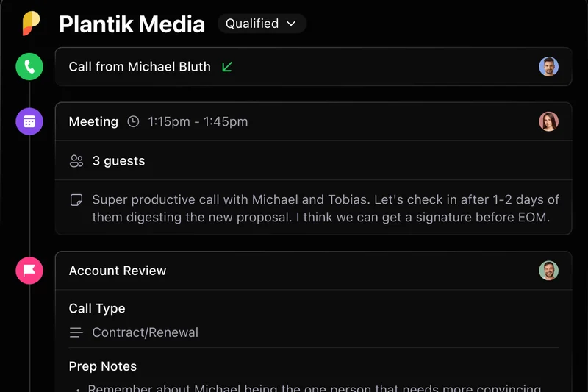Click avatar on the Meeting card

click(x=548, y=121)
